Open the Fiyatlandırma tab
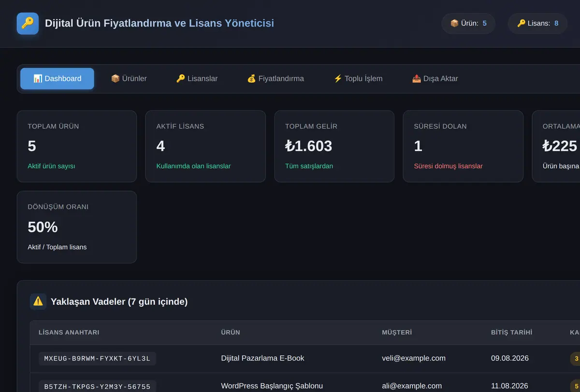Viewport: 580px width, 392px height. coord(275,79)
